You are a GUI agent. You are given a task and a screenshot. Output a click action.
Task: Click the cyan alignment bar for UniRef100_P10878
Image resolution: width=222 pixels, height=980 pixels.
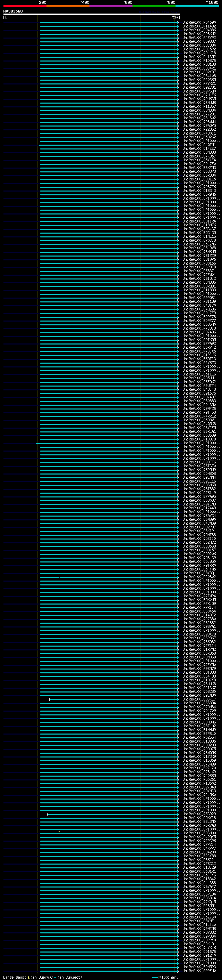coord(109,439)
